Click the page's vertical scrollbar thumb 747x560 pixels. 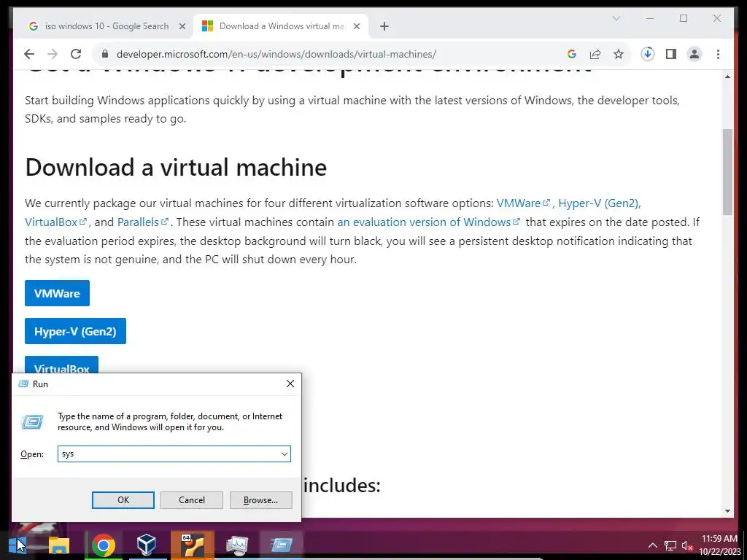pos(727,171)
